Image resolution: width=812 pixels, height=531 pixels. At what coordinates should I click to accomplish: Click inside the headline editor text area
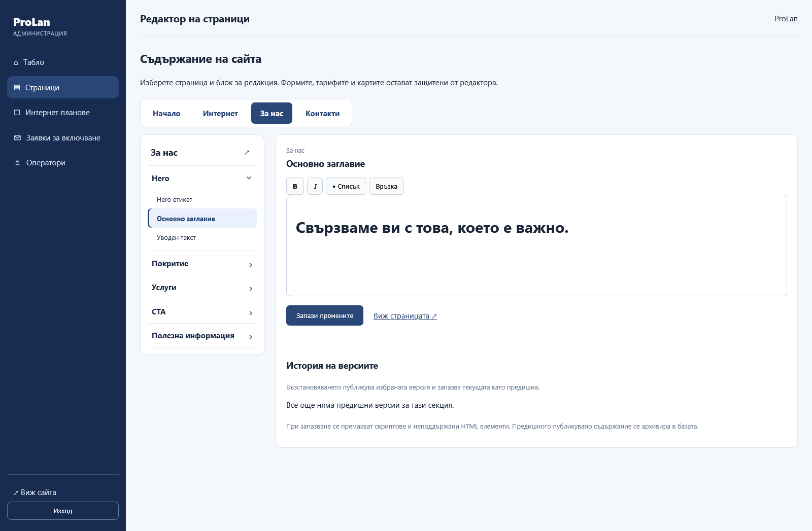536,245
